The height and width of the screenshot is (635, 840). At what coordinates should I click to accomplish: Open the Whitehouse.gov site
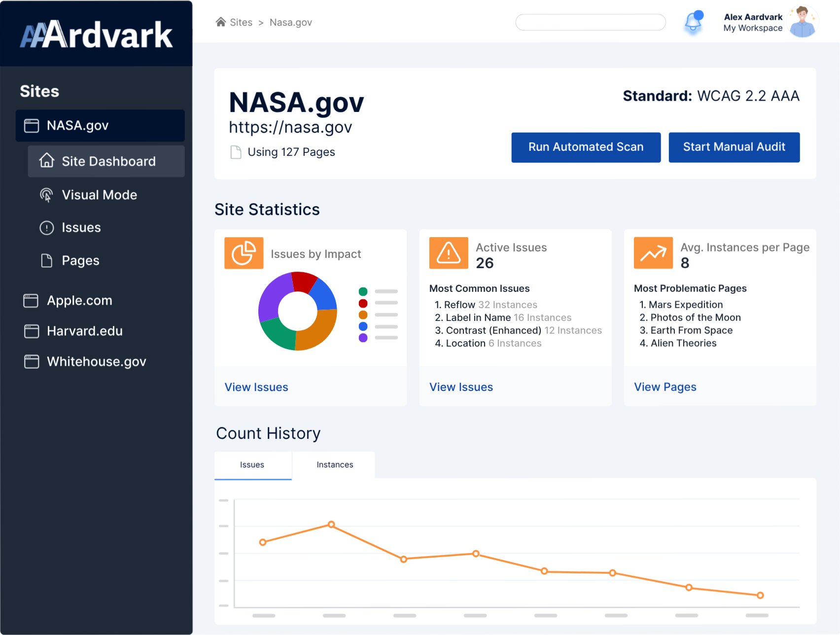(x=96, y=361)
